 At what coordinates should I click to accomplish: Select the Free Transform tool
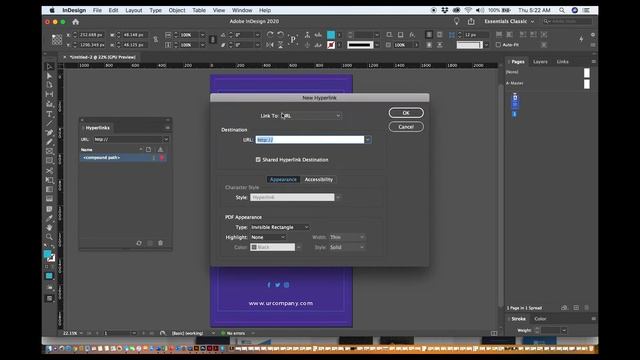(x=49, y=180)
